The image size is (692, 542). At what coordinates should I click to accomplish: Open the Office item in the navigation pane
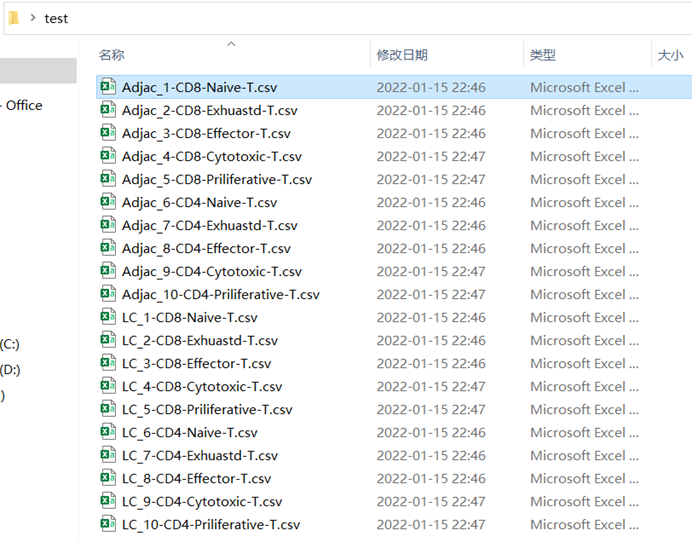(24, 105)
